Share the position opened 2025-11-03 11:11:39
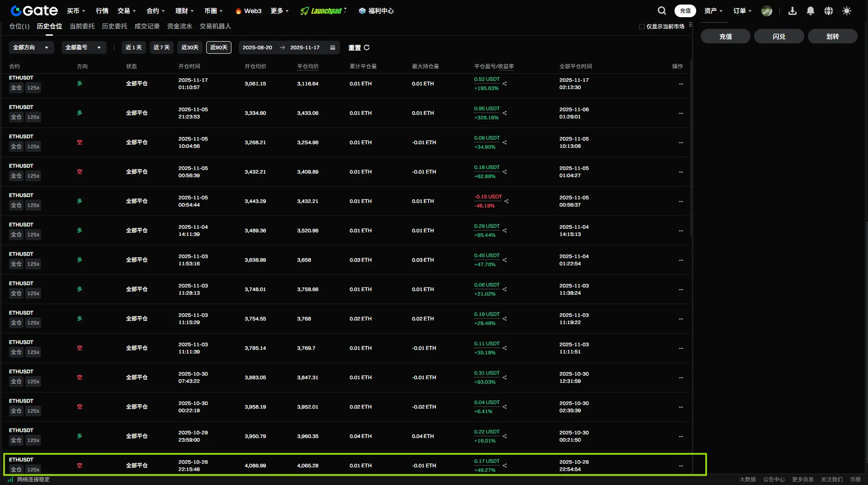 [x=505, y=348]
